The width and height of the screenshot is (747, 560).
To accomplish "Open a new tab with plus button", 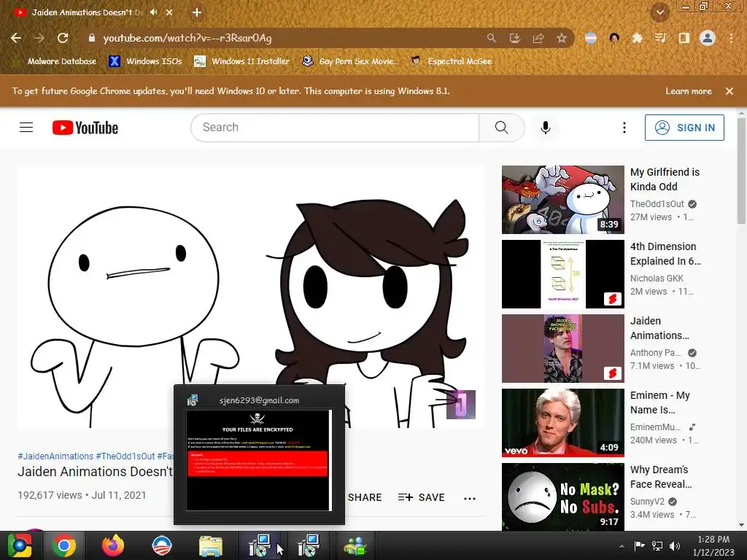I will pos(197,12).
